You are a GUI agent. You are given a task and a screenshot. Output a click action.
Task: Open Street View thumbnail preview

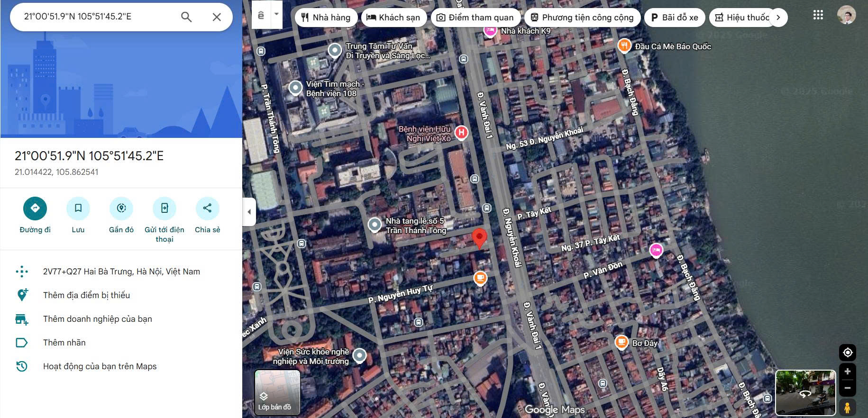pyautogui.click(x=805, y=392)
